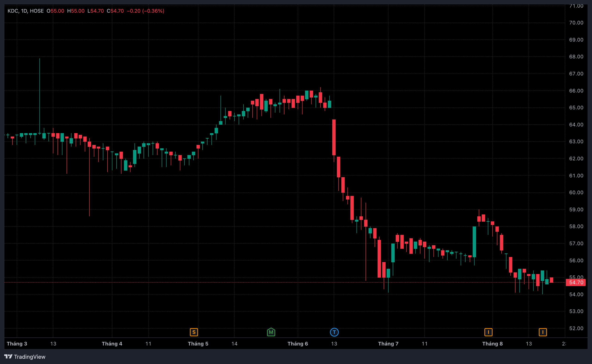Click the blue T event marker icon
Screen dimensions: 592x364
click(x=334, y=332)
